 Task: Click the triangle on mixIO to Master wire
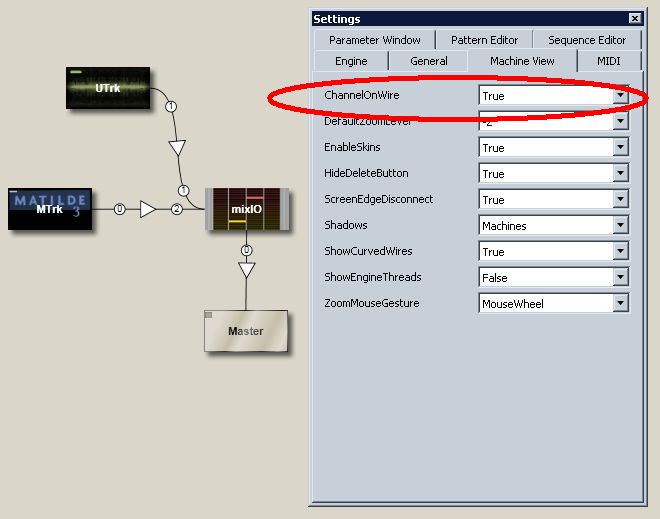tap(246, 270)
